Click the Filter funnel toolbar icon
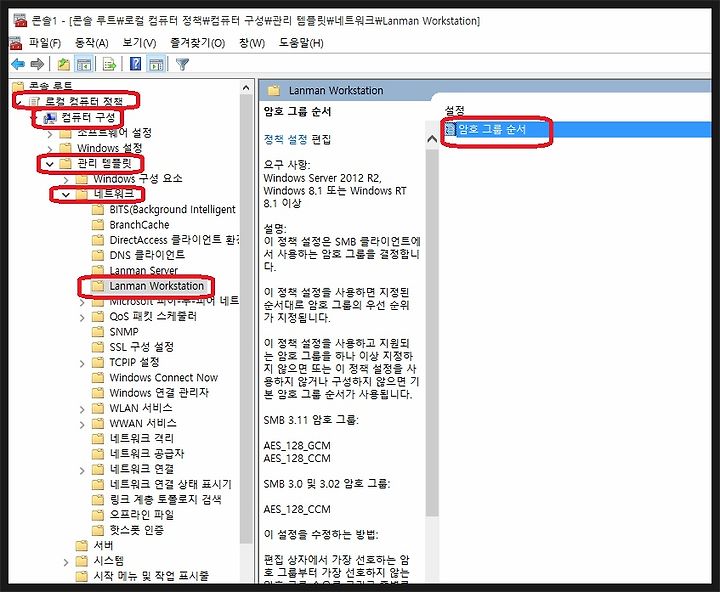The height and width of the screenshot is (592, 720). 182,64
